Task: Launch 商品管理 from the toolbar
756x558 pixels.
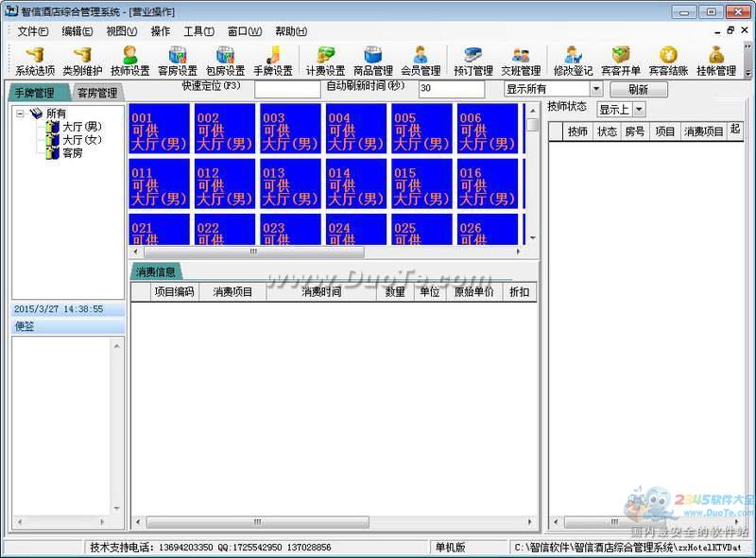Action: coord(372,61)
